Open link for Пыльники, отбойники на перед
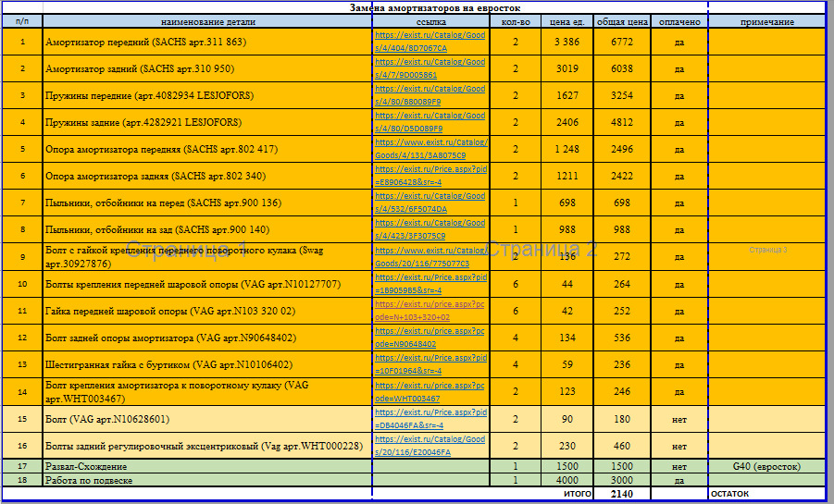Screen dimensions: 834x504 click(429, 203)
